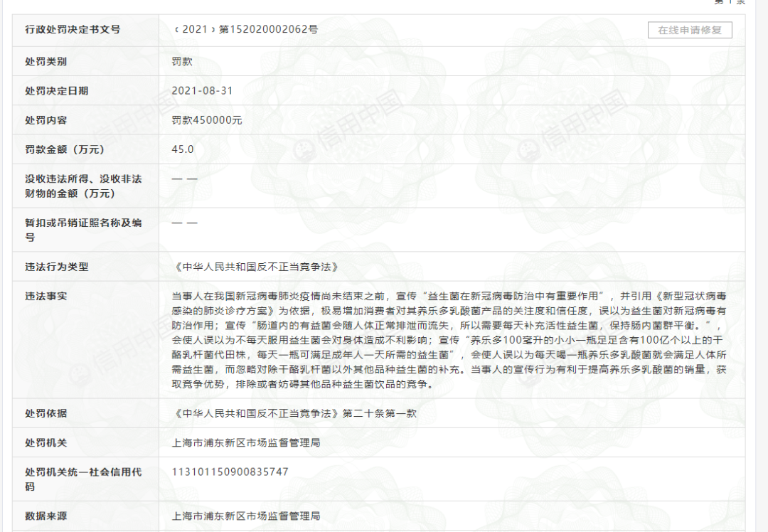Click the 违法行为类型 label
Image resolution: width=768 pixels, height=532 pixels.
[x=56, y=267]
